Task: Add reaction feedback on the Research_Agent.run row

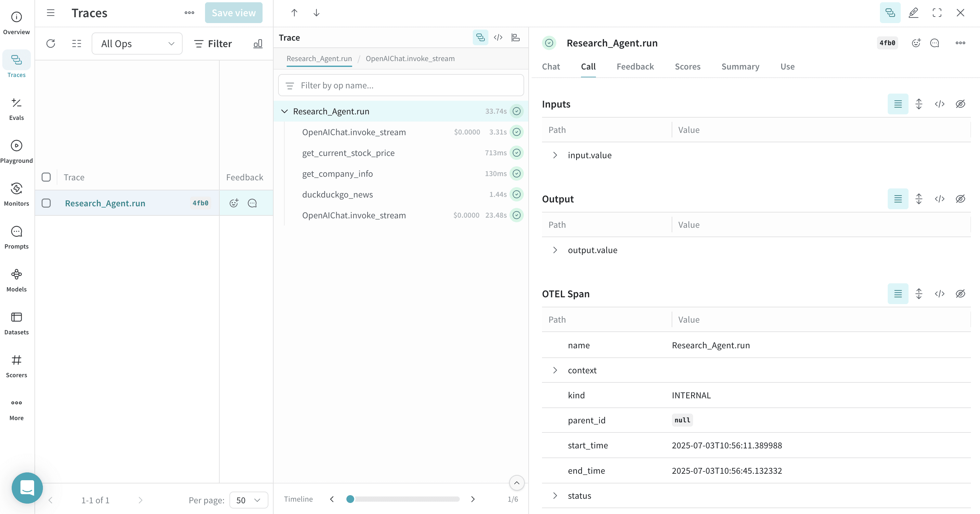Action: [234, 203]
